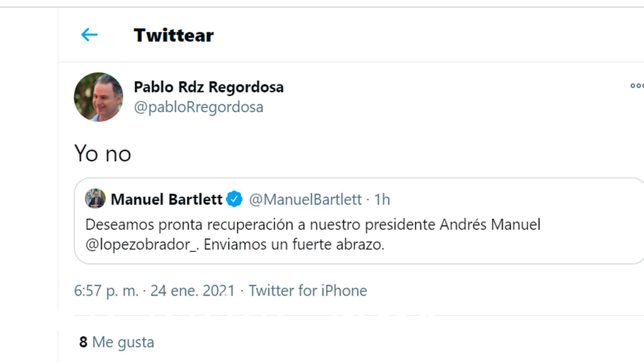Open the tweet's three-dot options menu

click(637, 86)
